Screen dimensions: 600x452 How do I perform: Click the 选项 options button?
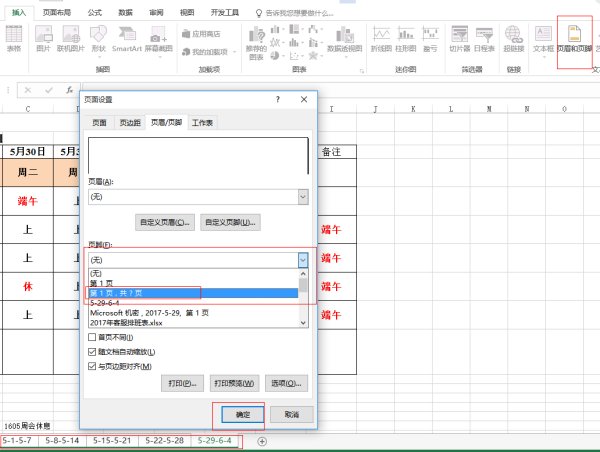286,383
